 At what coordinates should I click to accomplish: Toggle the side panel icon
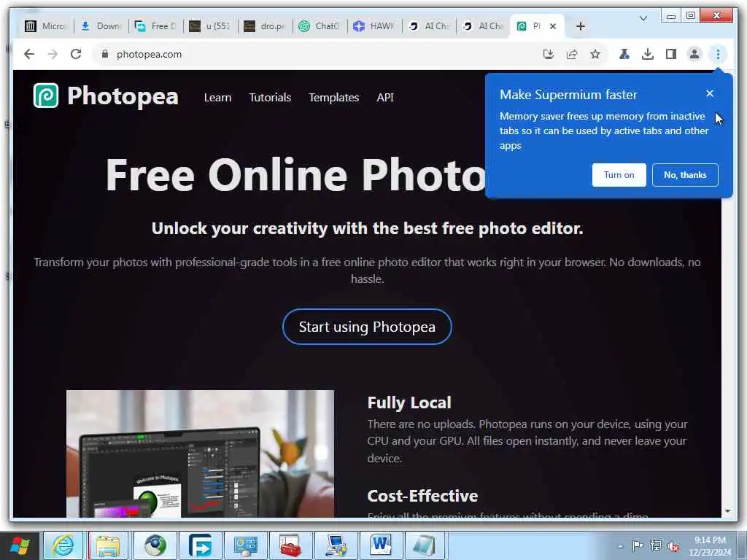click(671, 54)
